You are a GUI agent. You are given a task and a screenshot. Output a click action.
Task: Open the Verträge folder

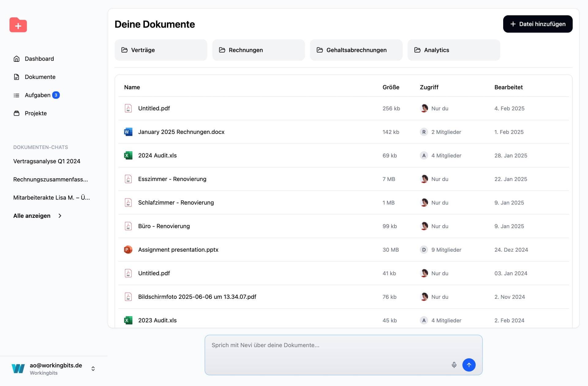pyautogui.click(x=161, y=50)
